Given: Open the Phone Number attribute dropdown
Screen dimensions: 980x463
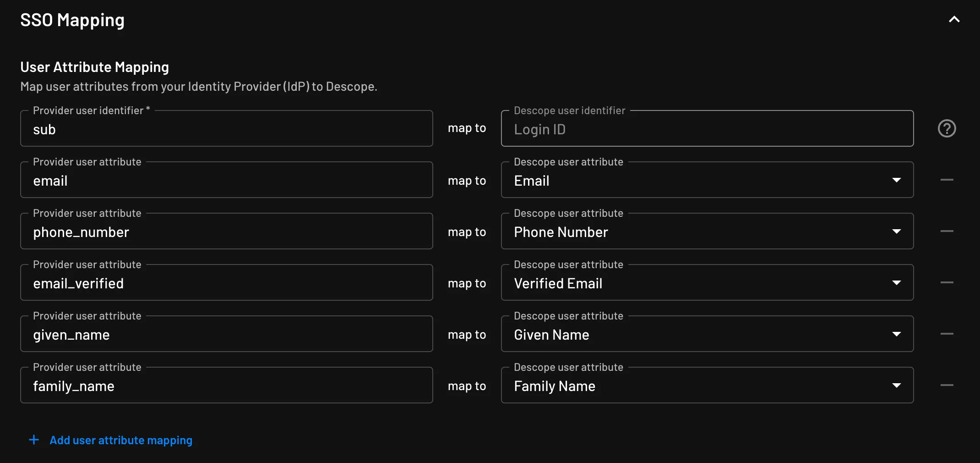Looking at the screenshot, I should click(897, 232).
